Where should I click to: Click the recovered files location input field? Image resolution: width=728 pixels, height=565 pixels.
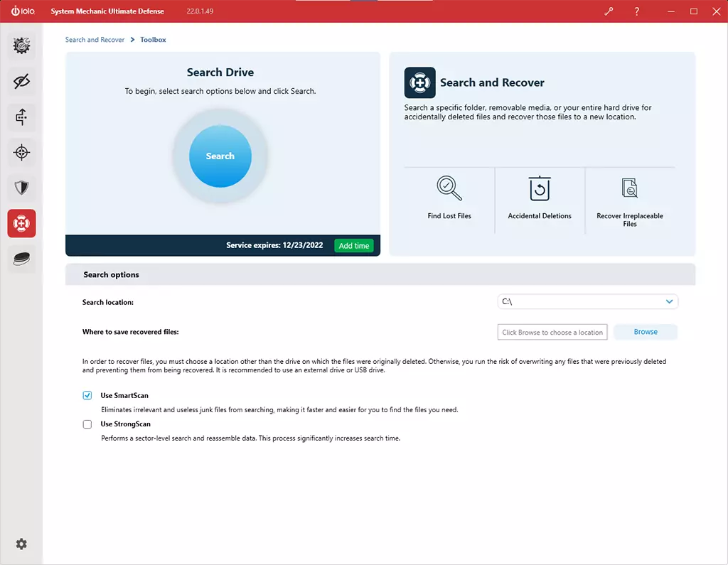tap(552, 332)
